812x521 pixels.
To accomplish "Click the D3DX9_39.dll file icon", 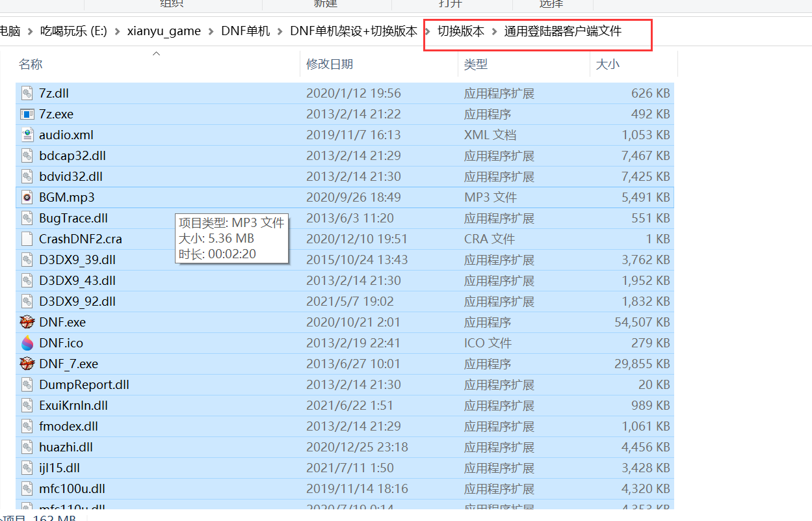I will (27, 260).
